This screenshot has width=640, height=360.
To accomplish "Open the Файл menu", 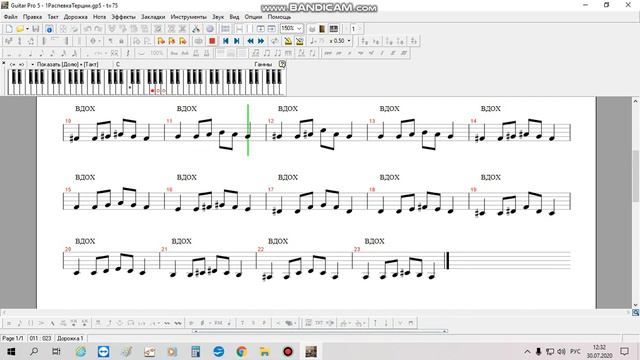I will click(x=11, y=17).
